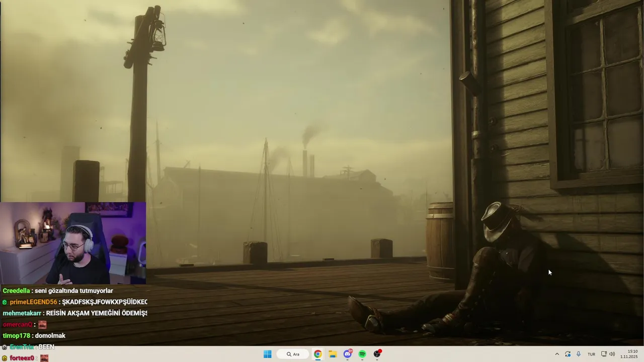This screenshot has height=362, width=644.
Task: Click the Ara search box in taskbar
Action: point(294,354)
